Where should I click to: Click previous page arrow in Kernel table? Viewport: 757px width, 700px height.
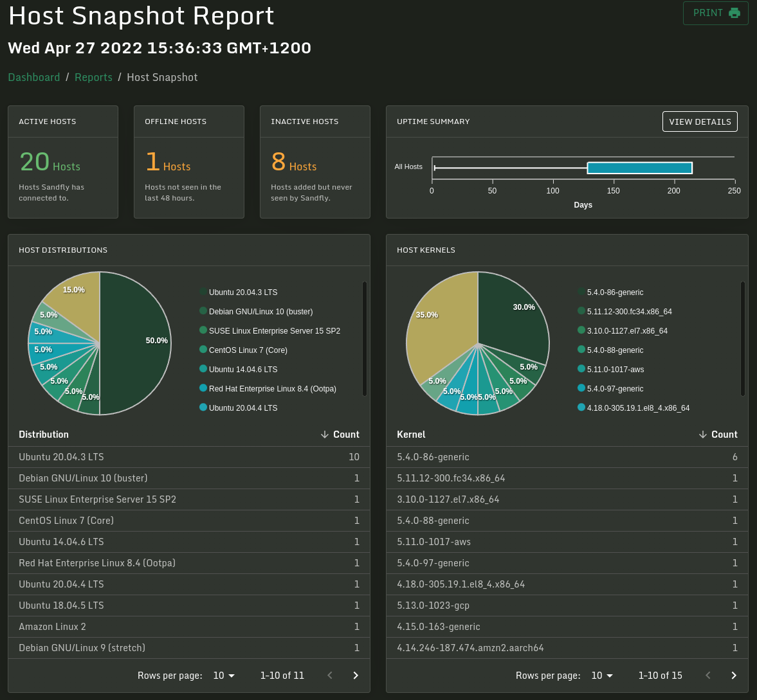click(x=708, y=676)
